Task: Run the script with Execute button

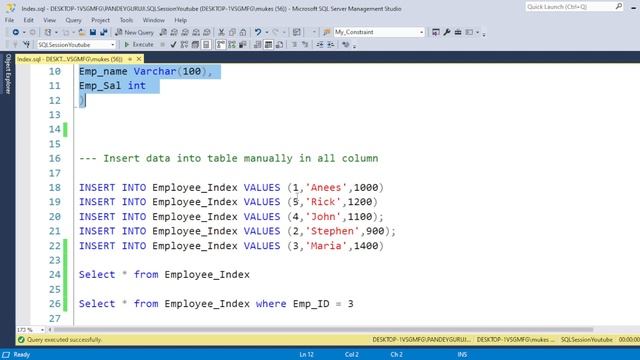Action: tap(139, 44)
